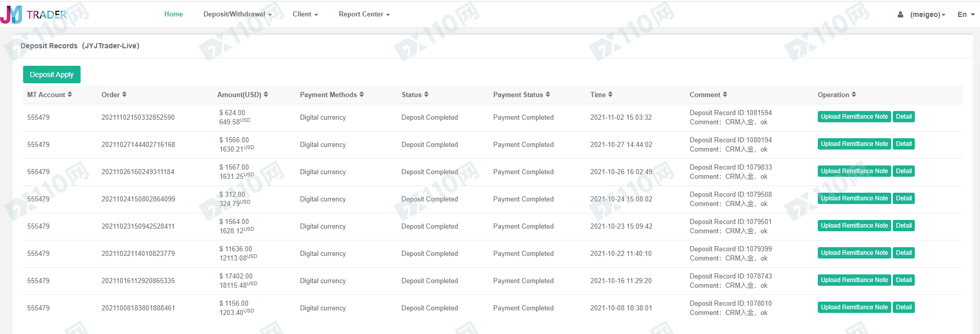Expand the Client dropdown menu
This screenshot has height=334, width=980.
click(x=305, y=14)
